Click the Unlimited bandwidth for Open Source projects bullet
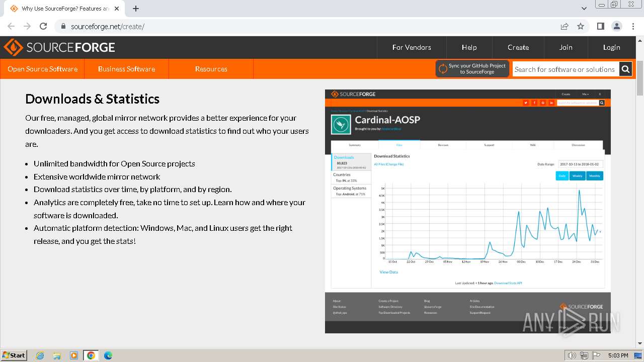 pyautogui.click(x=114, y=164)
